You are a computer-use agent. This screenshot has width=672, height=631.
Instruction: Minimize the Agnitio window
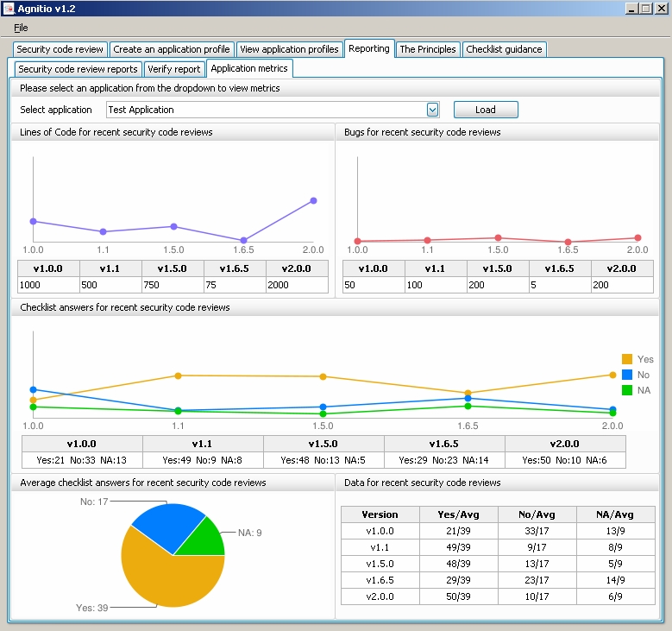(631, 8)
